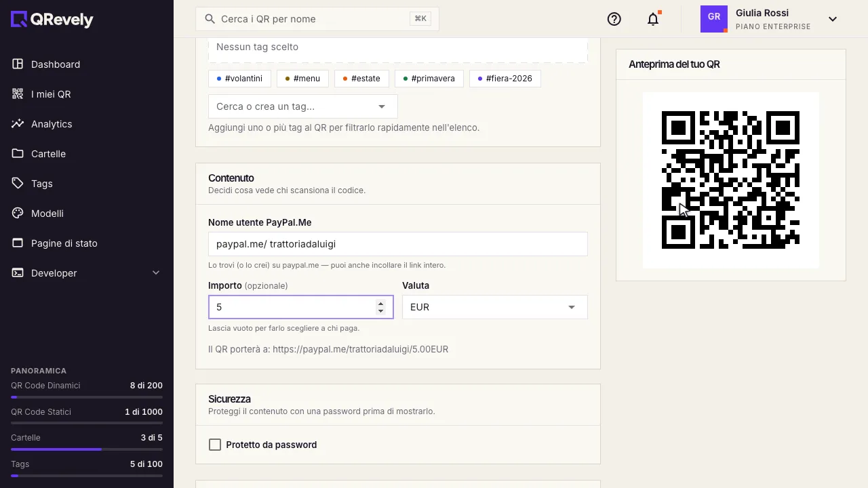Click the GR user avatar
This screenshot has height=488, width=868.
click(x=714, y=19)
